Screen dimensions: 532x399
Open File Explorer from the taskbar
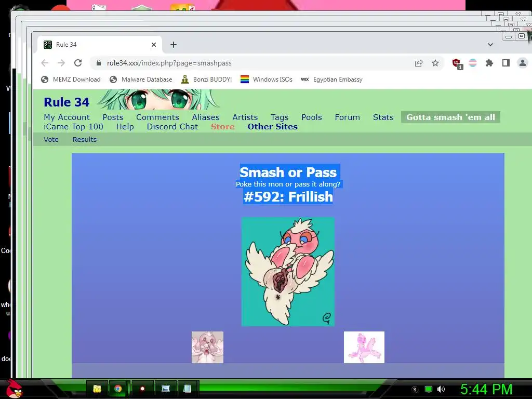[97, 389]
